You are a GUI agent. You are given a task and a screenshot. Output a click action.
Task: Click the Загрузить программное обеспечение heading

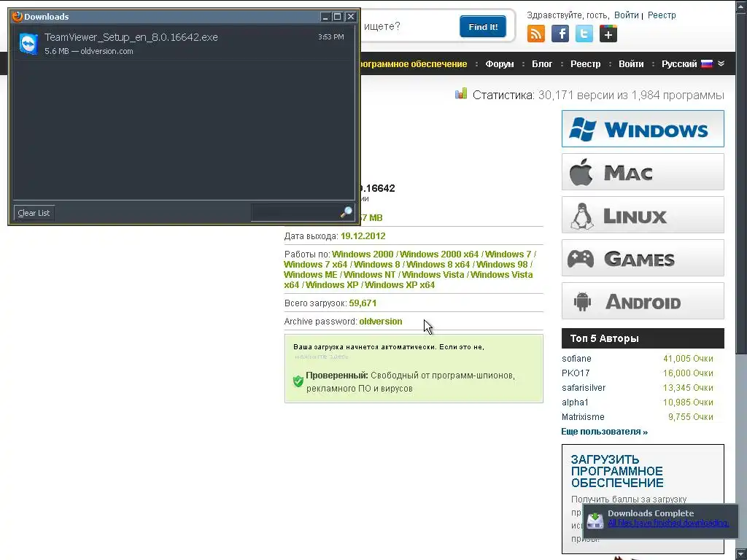click(x=617, y=471)
